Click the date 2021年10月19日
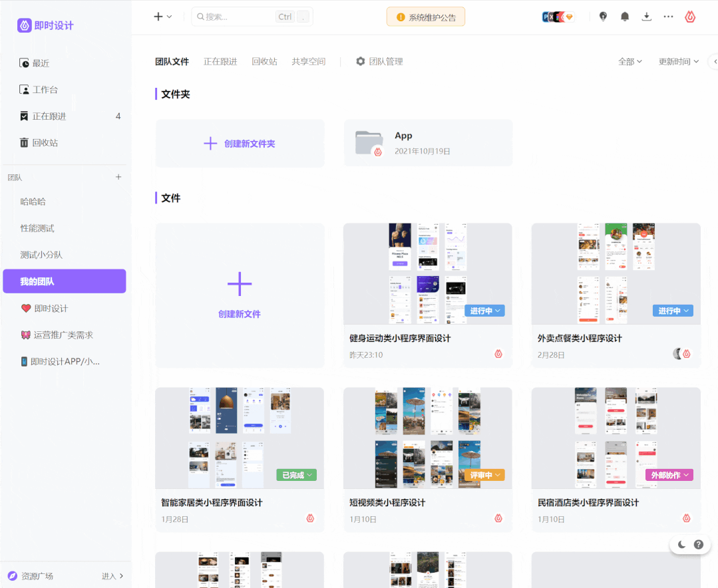The width and height of the screenshot is (718, 588). pos(422,152)
